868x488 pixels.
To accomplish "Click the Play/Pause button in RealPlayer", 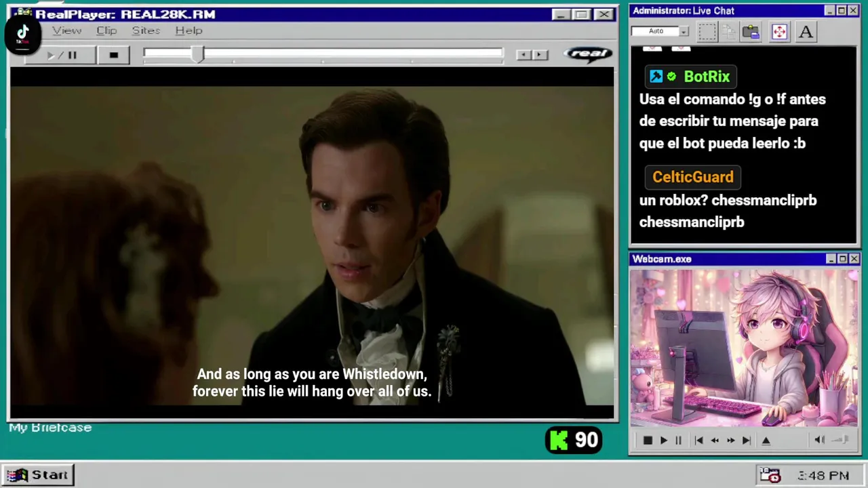I will [62, 55].
